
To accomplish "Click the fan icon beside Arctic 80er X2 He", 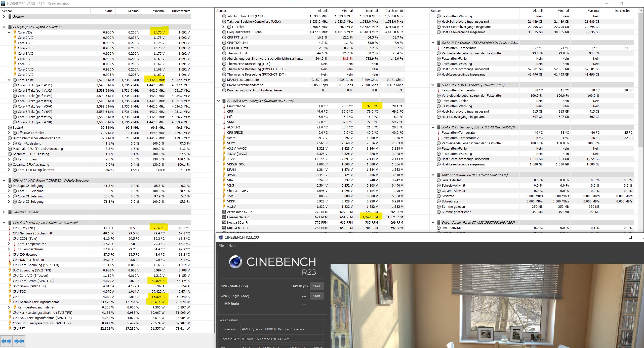I will point(224,212).
